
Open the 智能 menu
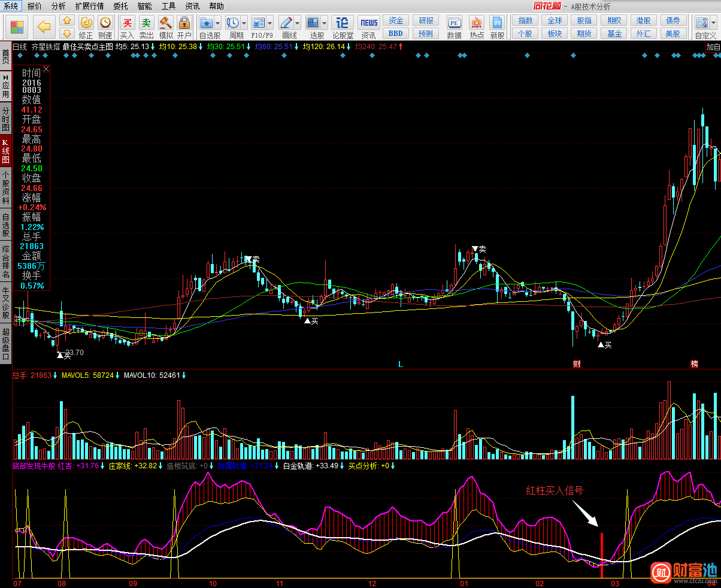pos(144,6)
